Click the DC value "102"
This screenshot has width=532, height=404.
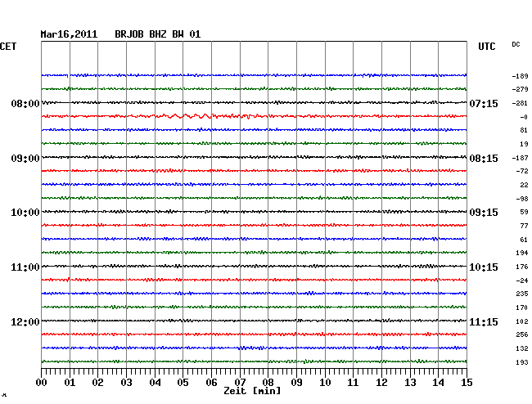point(522,321)
